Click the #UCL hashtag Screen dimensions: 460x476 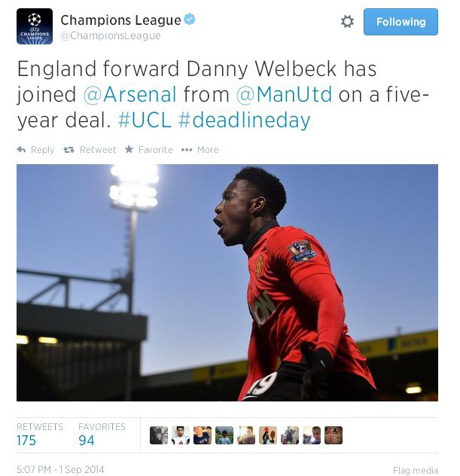145,121
